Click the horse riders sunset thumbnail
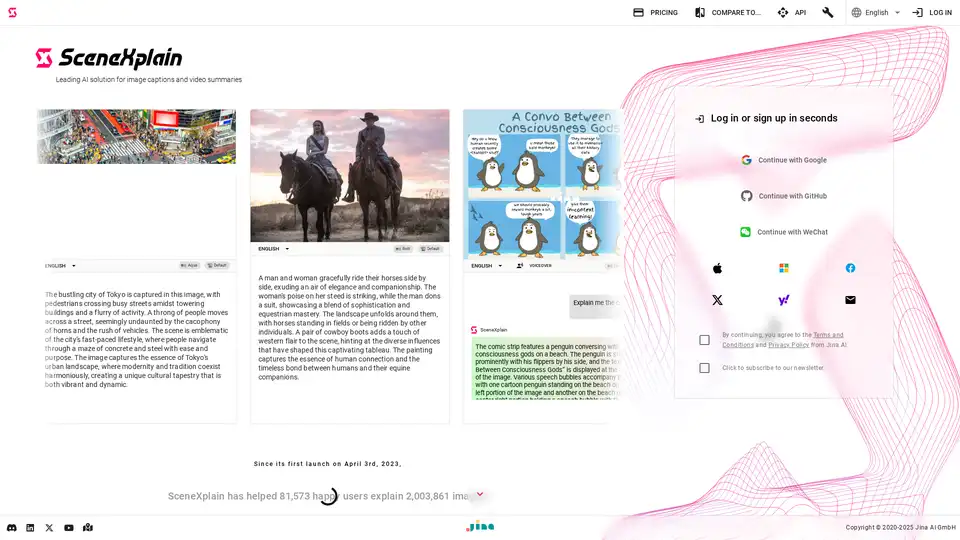The image size is (960, 540). click(350, 175)
